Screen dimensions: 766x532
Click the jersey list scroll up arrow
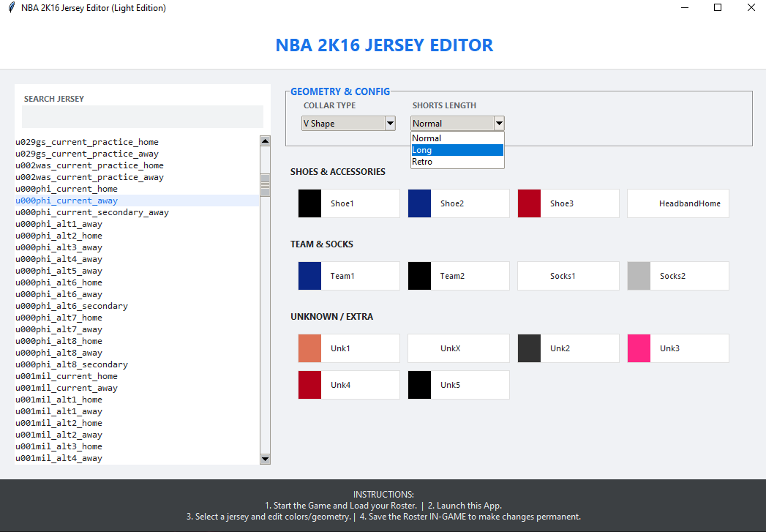pos(265,141)
